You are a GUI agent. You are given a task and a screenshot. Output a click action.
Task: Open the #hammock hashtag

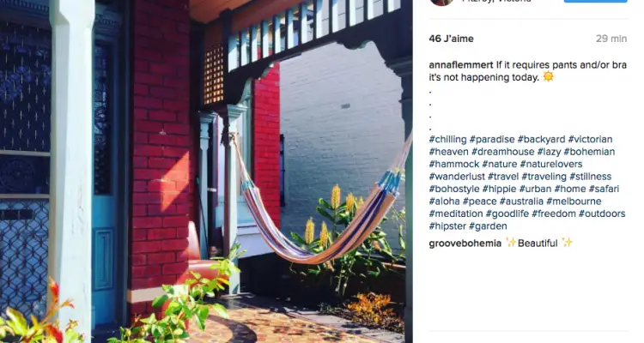(x=454, y=164)
